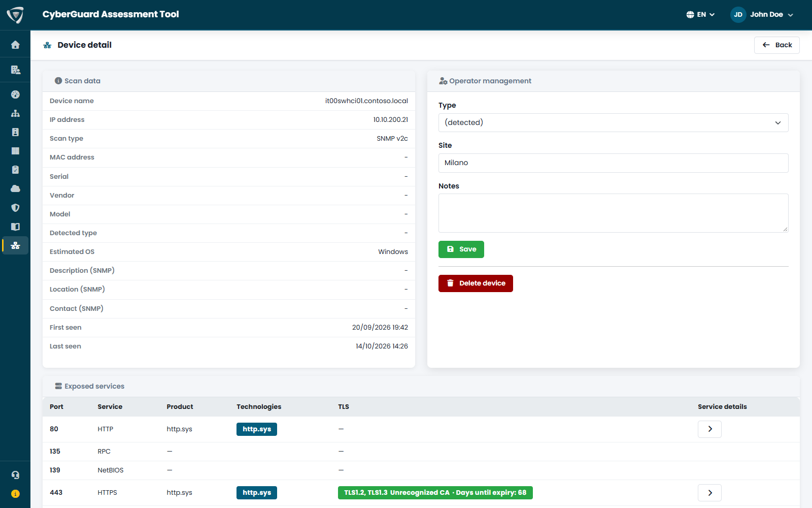The image size is (812, 508).
Task: Click the Technologies column header
Action: 259,407
